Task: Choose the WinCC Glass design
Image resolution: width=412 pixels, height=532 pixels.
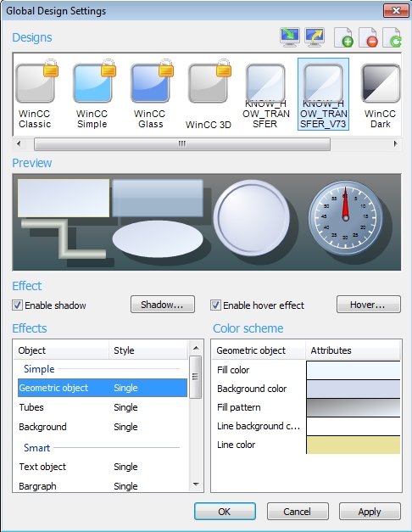Action: [150, 93]
